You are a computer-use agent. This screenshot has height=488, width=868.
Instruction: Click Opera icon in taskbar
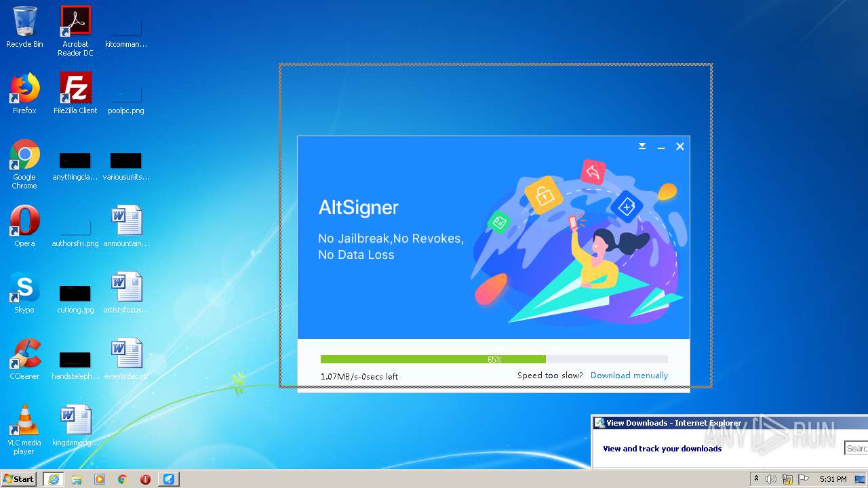[x=145, y=479]
